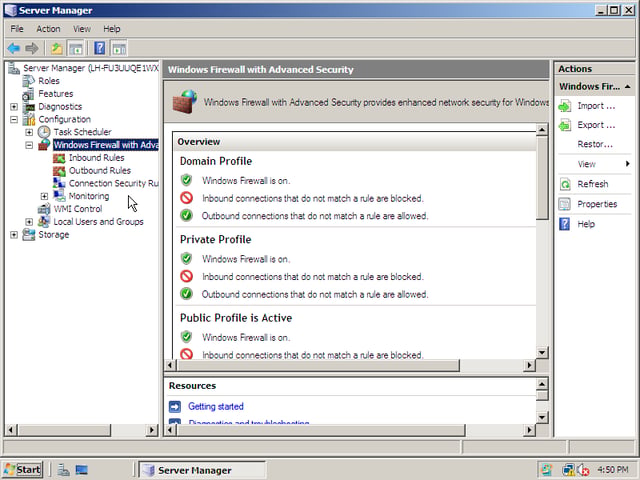This screenshot has width=640, height=480.
Task: Select the Server Manager root node
Action: (90, 68)
